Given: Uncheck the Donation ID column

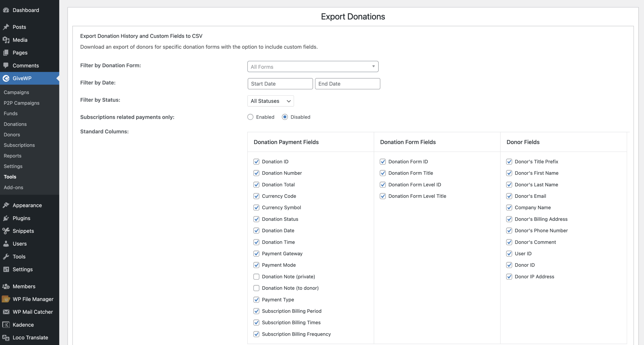Looking at the screenshot, I should coord(256,162).
